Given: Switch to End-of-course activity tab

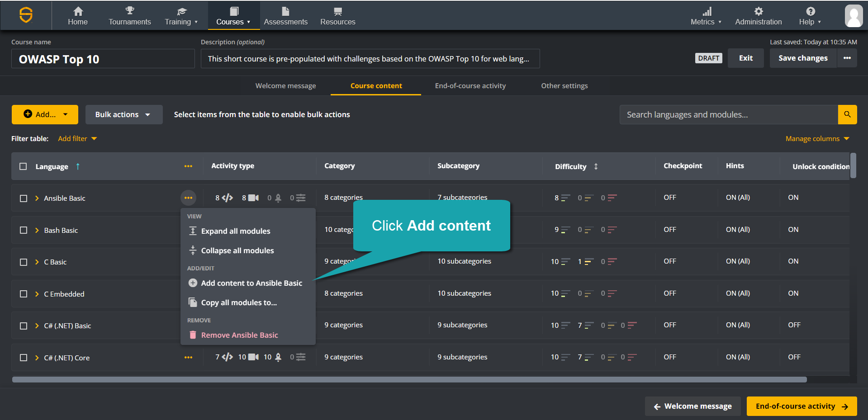Looking at the screenshot, I should (470, 86).
